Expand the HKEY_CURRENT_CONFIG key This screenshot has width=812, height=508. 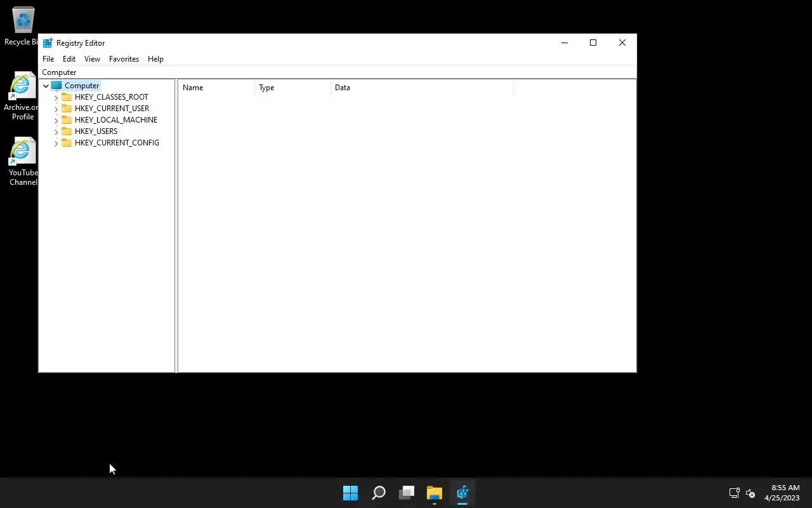56,143
